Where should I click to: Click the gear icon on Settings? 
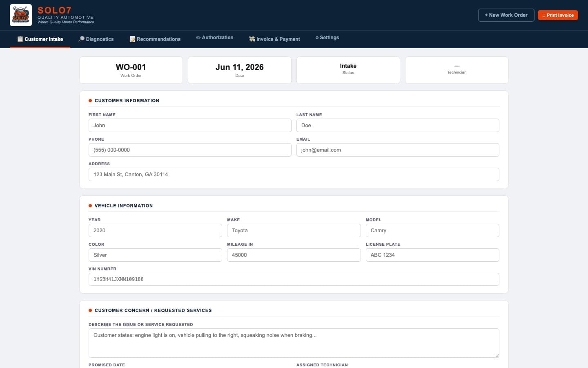click(317, 38)
